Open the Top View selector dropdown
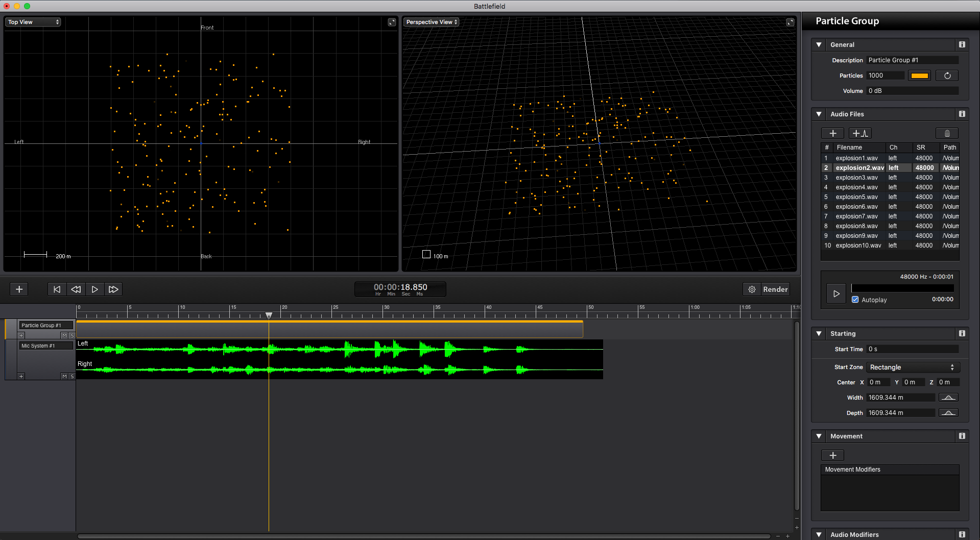Image resolution: width=980 pixels, height=540 pixels. (33, 22)
